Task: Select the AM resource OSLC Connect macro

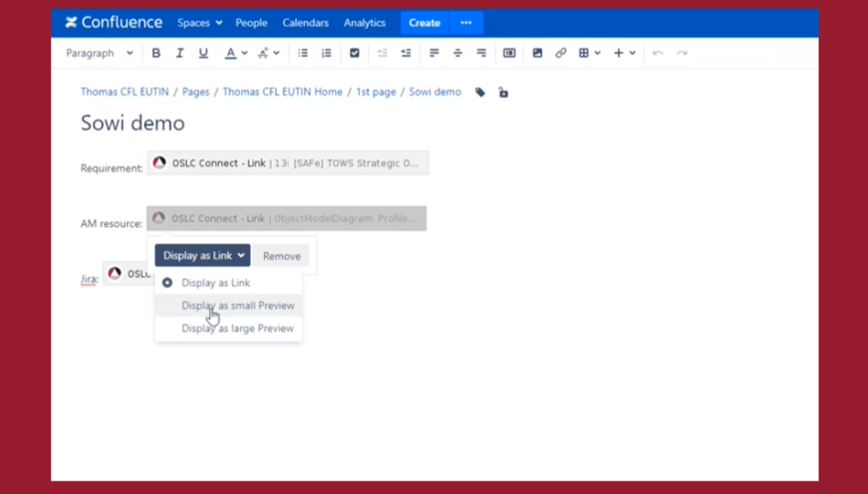Action: coord(286,218)
